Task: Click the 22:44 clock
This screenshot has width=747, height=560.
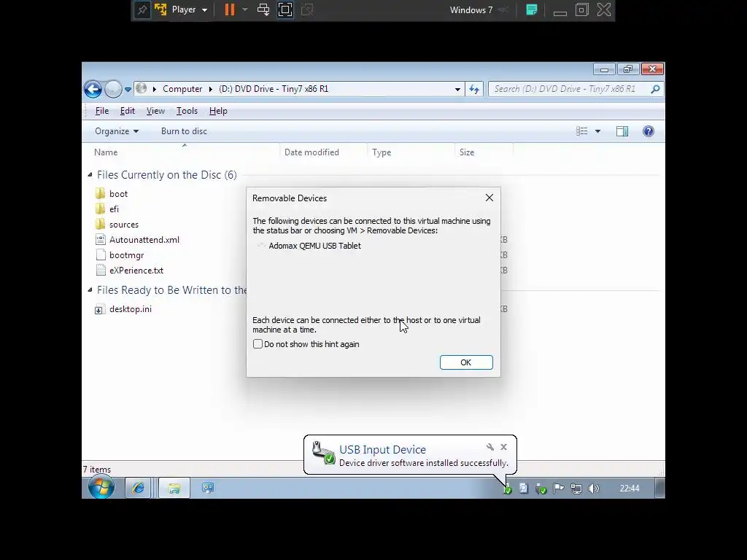Action: [x=630, y=489]
